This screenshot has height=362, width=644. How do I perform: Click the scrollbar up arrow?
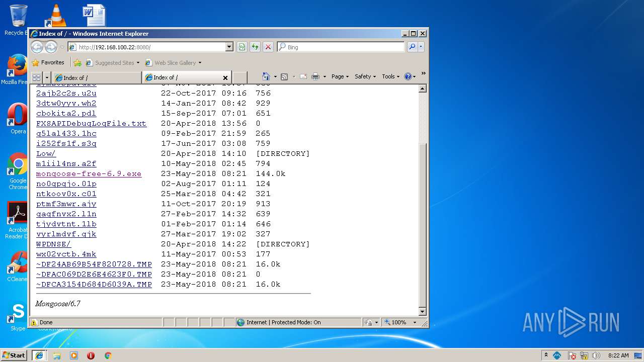click(x=423, y=88)
